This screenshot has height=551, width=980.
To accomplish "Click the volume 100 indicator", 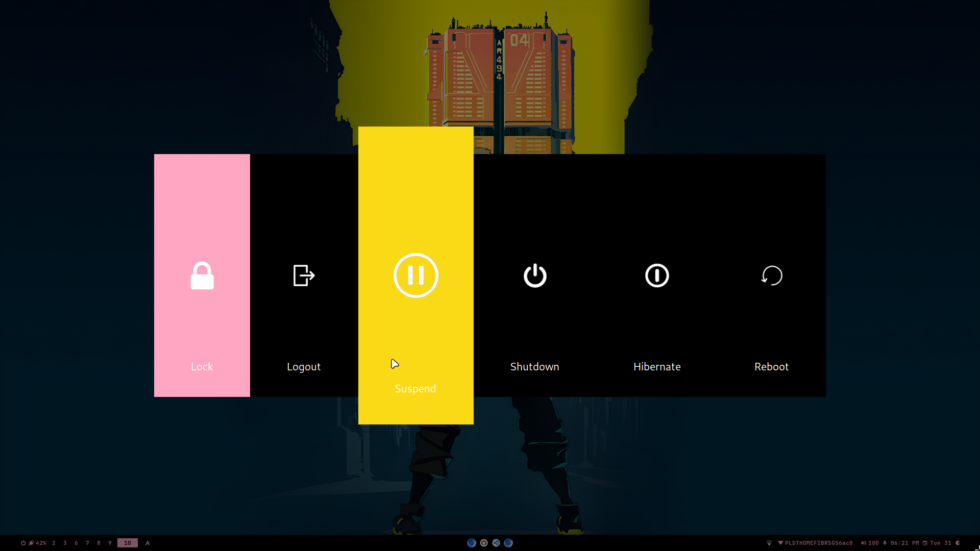I will [870, 543].
